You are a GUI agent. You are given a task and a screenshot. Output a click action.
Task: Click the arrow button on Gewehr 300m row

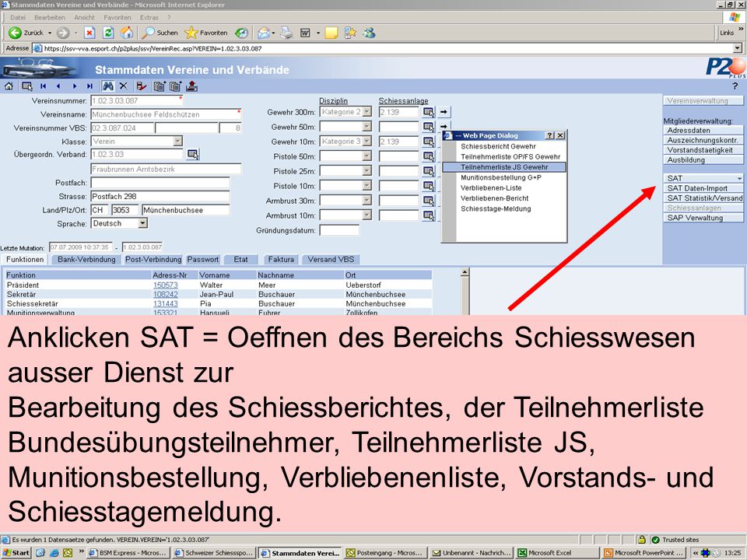coord(444,112)
